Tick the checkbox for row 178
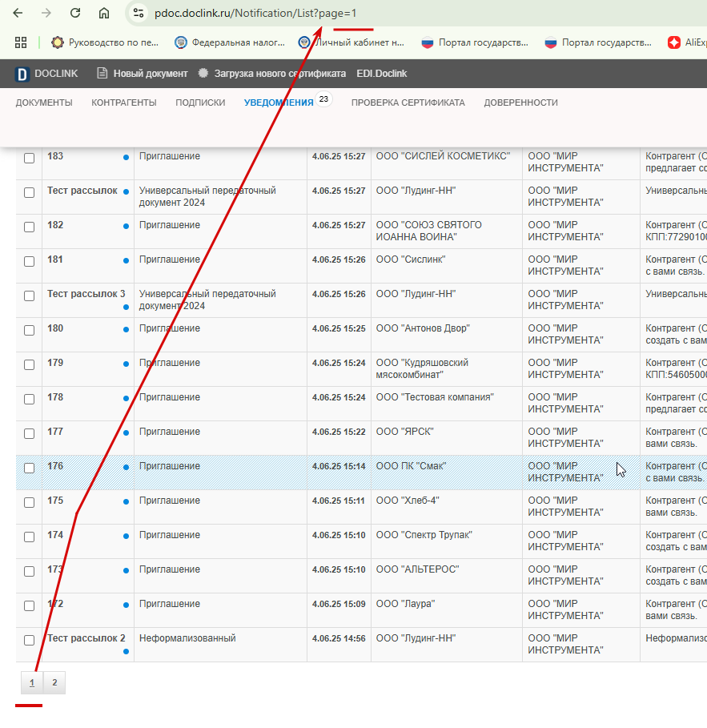Viewport: 707px width, 728px height. (30, 399)
